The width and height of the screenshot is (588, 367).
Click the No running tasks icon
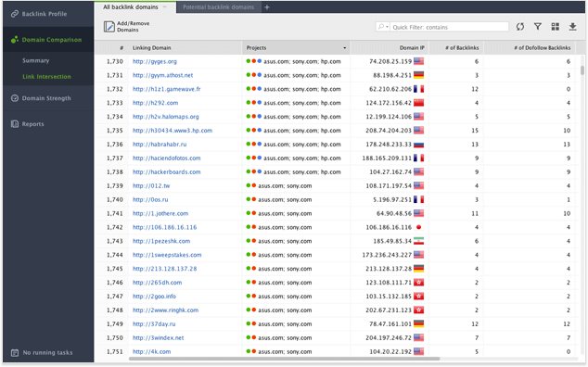(15, 352)
